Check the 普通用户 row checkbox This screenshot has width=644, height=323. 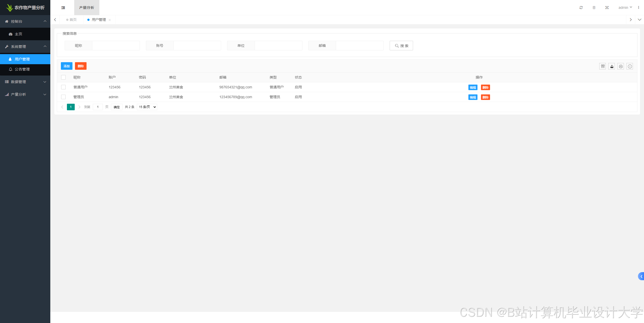pyautogui.click(x=63, y=87)
